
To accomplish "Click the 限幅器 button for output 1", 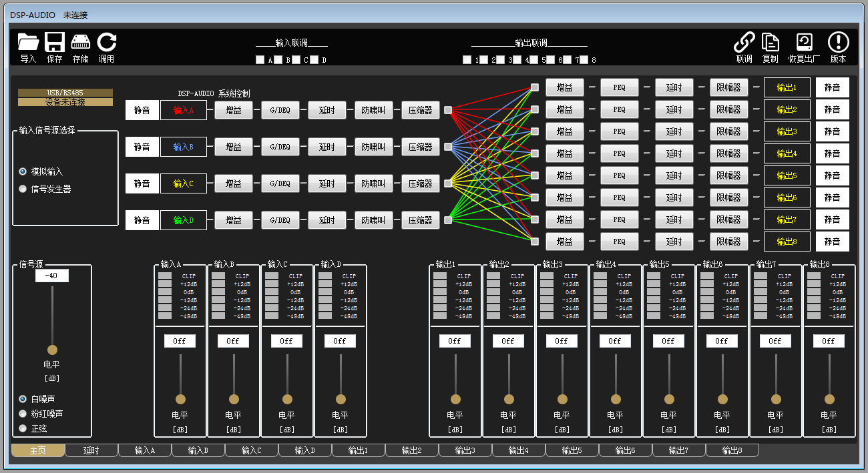I will (x=728, y=87).
